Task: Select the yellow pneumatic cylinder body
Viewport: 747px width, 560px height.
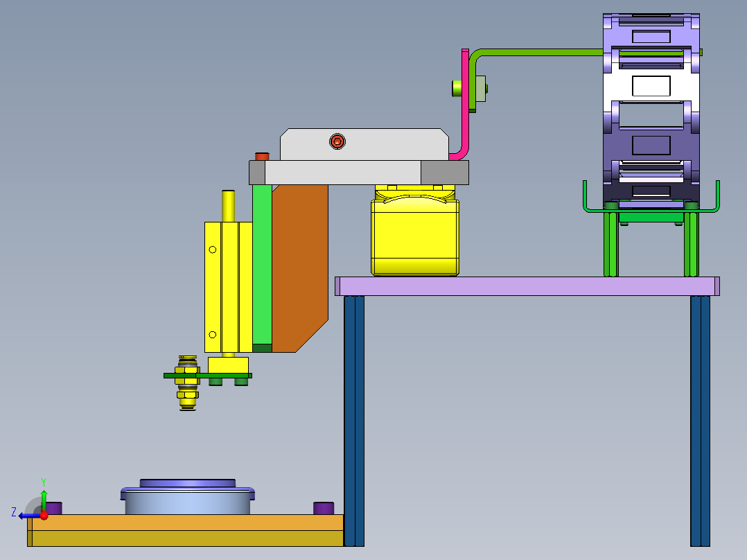Action: (228, 287)
